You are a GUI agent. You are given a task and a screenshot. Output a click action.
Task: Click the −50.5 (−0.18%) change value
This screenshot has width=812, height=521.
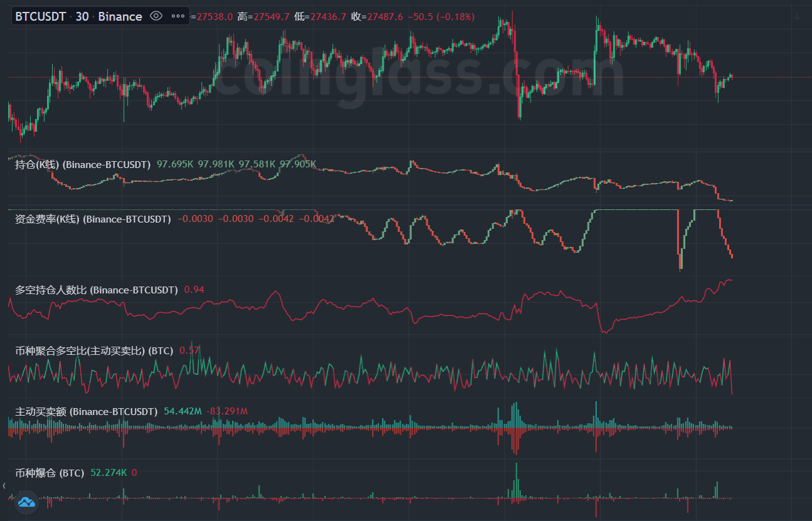click(x=441, y=16)
